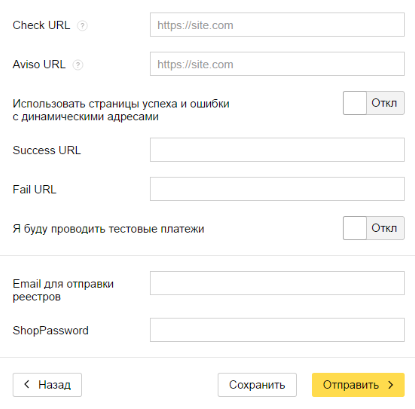The width and height of the screenshot is (415, 409).
Task: Click the forward chevron in Отправить button
Action: coord(391,385)
